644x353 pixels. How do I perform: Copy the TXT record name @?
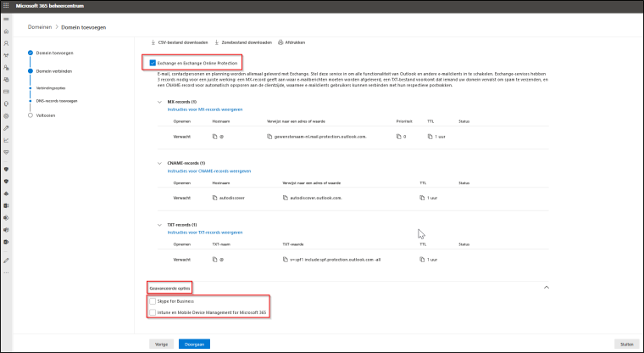(214, 260)
